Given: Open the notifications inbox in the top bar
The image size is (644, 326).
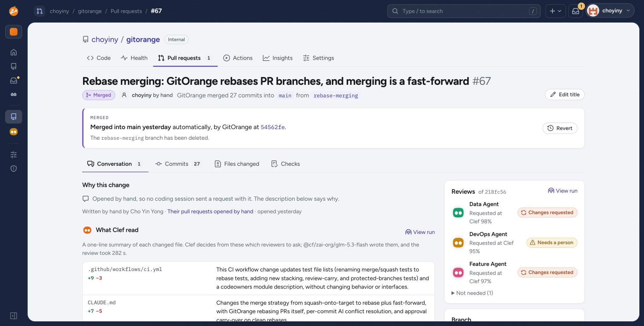Looking at the screenshot, I should point(575,11).
